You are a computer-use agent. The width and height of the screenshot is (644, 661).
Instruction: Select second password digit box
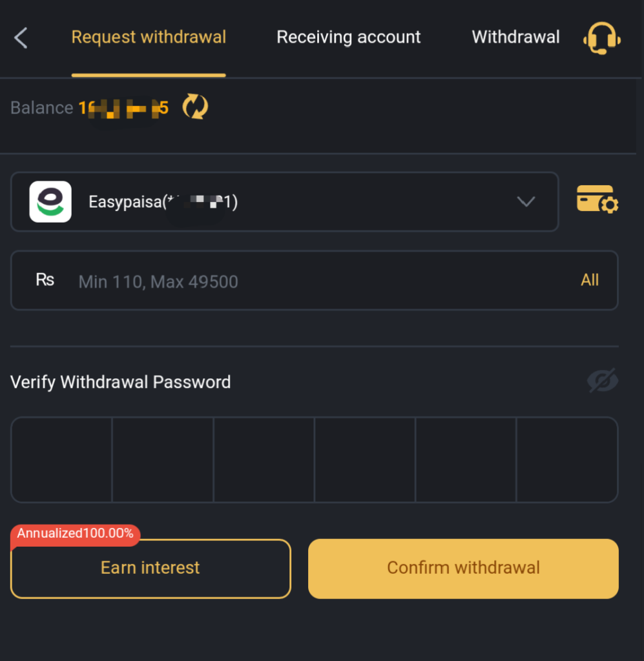163,460
